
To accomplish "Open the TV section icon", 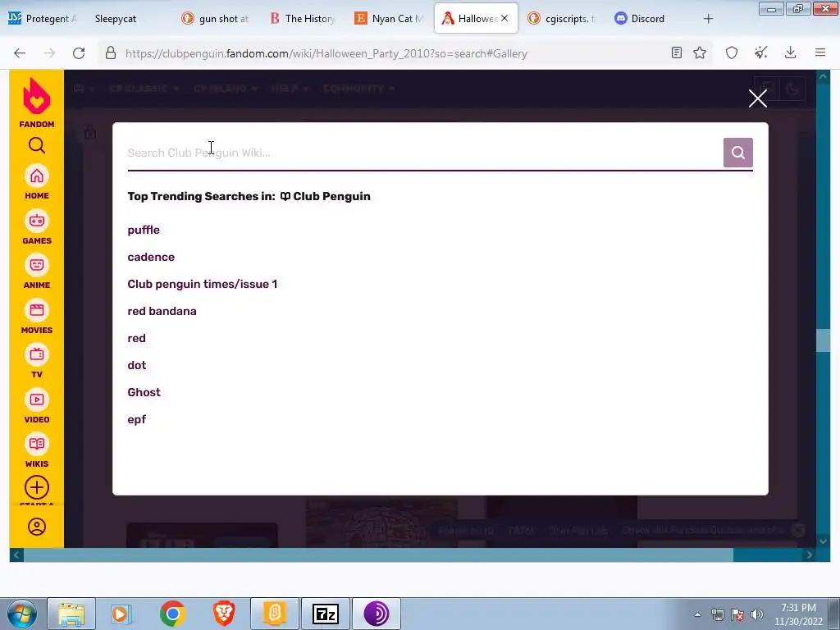I will pyautogui.click(x=36, y=354).
